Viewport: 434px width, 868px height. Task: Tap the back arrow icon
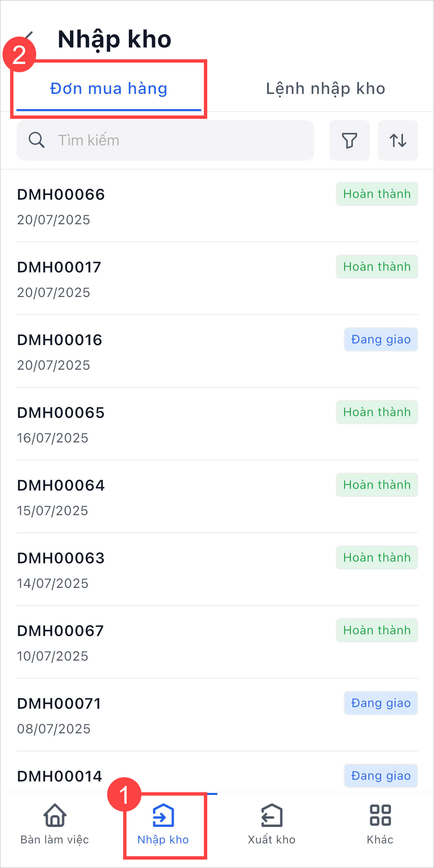click(30, 36)
